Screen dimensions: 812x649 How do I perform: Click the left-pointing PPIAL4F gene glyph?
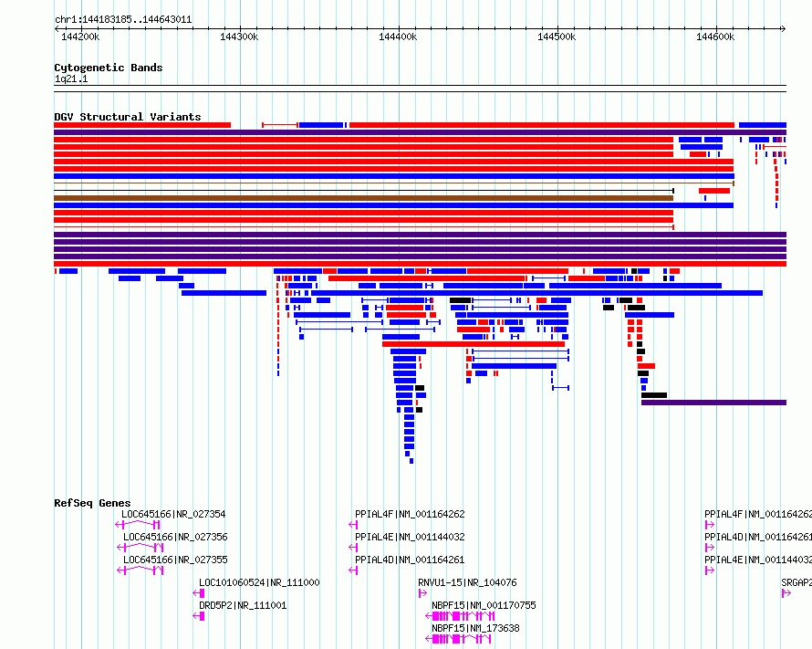353,525
